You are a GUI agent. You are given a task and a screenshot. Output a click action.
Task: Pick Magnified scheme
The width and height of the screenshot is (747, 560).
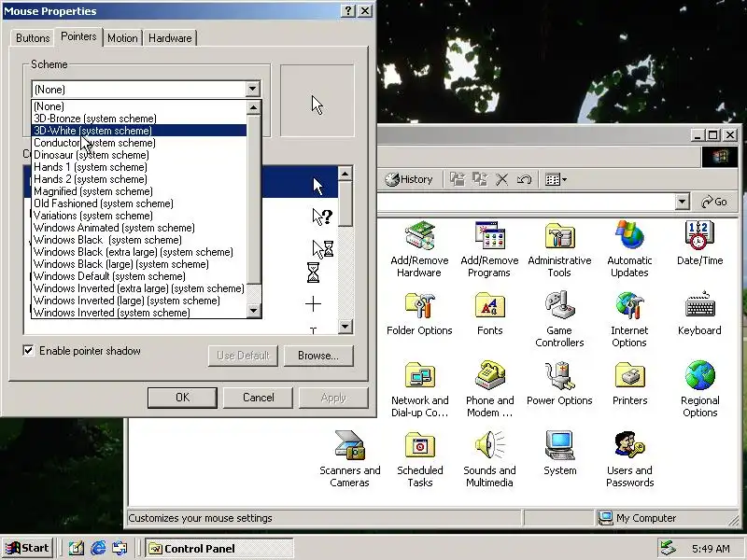click(x=139, y=191)
